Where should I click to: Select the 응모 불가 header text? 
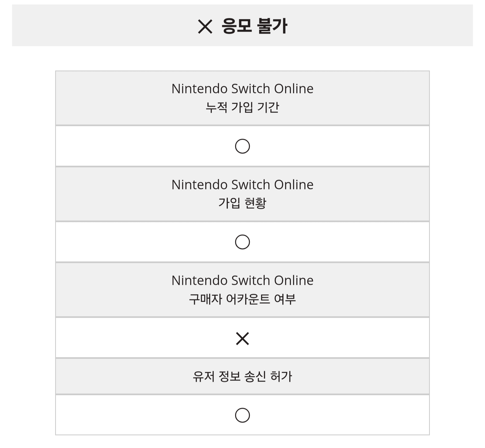[x=254, y=26]
